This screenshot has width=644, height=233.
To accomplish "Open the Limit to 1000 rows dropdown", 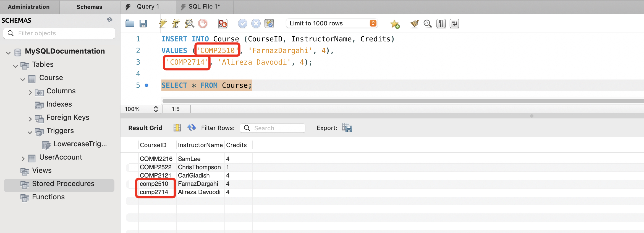I will pyautogui.click(x=373, y=23).
